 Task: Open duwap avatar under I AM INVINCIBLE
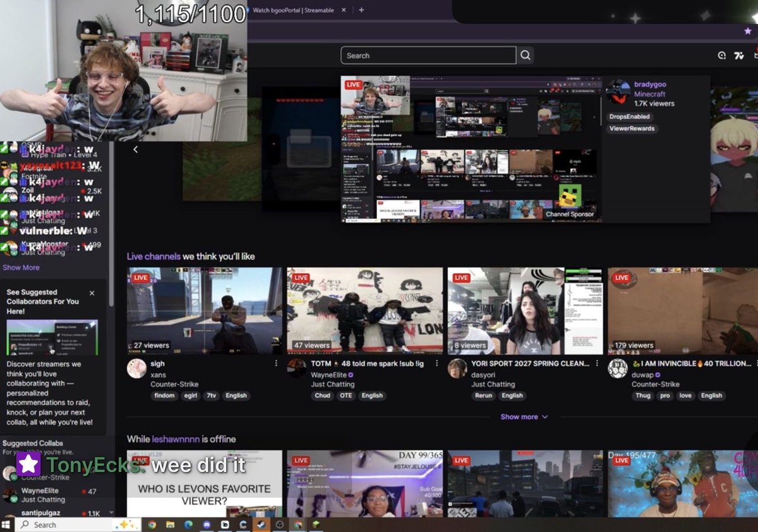618,369
